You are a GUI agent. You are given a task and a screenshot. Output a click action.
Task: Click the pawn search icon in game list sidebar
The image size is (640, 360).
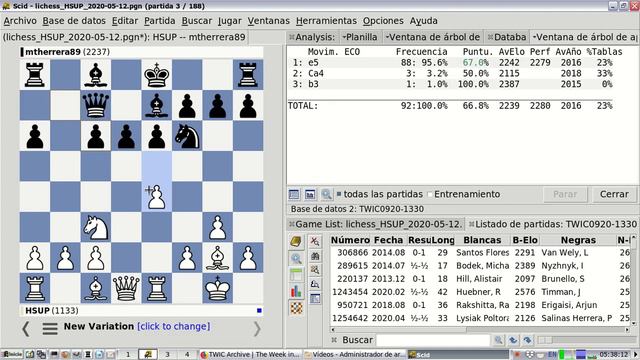pyautogui.click(x=315, y=284)
